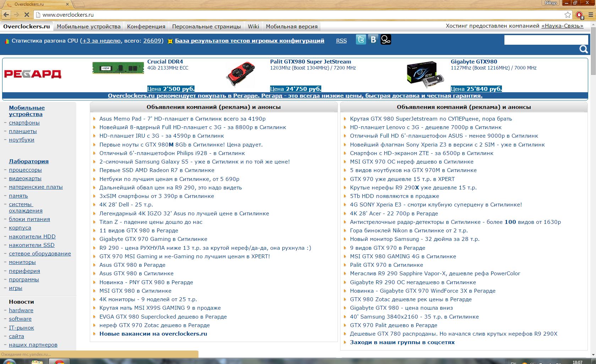The height and width of the screenshot is (364, 596).
Task: Open the Asus Memo Pad tablet announcement
Action: [x=182, y=119]
